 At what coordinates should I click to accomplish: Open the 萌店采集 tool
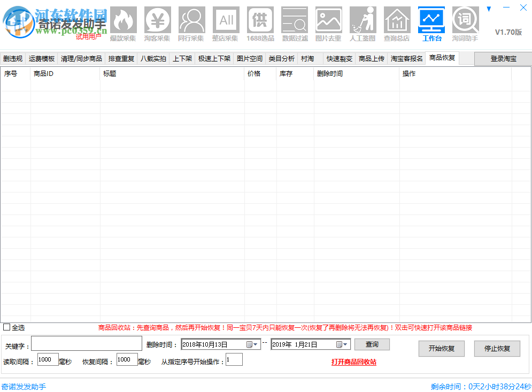[x=226, y=21]
